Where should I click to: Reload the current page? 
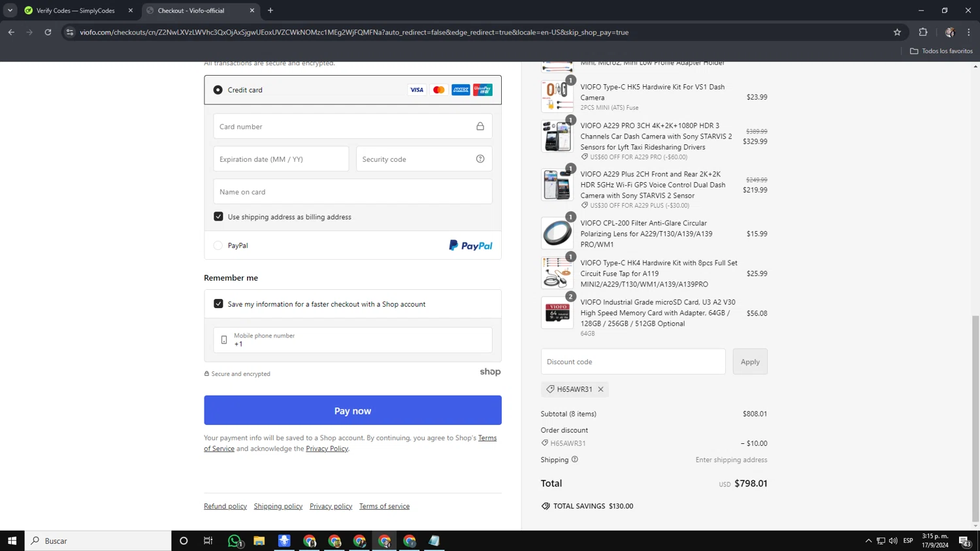pos(48,32)
